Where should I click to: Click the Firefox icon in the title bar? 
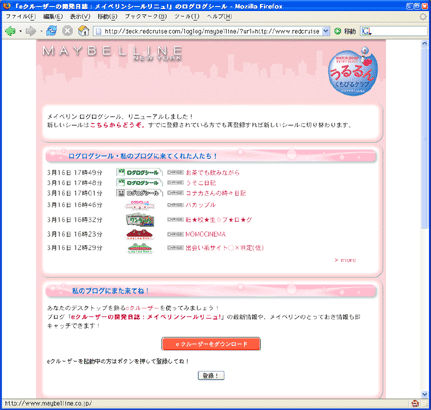(x=6, y=6)
